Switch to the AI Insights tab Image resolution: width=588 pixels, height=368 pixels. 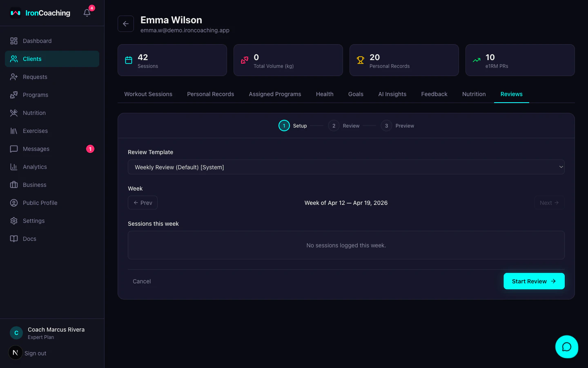(x=392, y=94)
